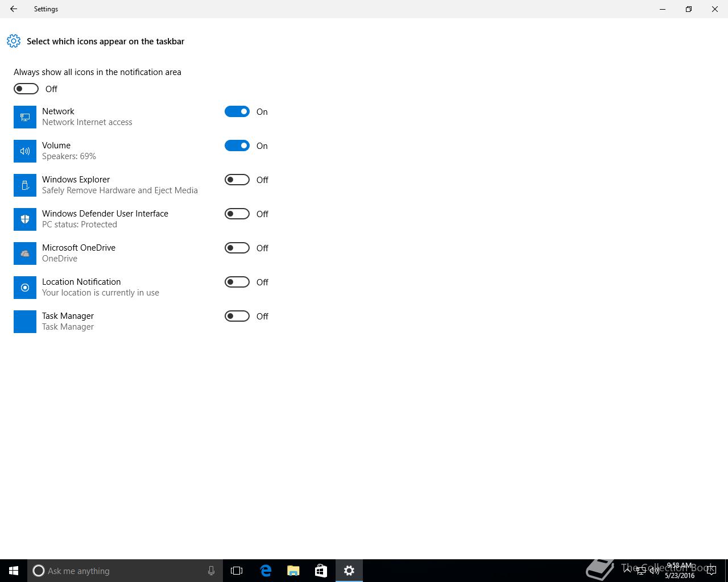This screenshot has width=728, height=582.
Task: Click in the Ask me anything search field
Action: click(125, 571)
